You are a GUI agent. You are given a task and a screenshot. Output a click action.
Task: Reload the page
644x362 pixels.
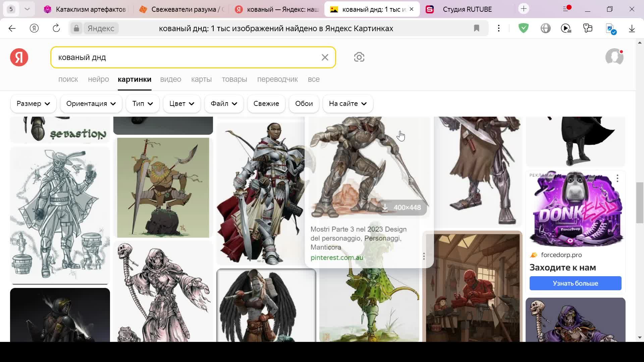pos(56,28)
